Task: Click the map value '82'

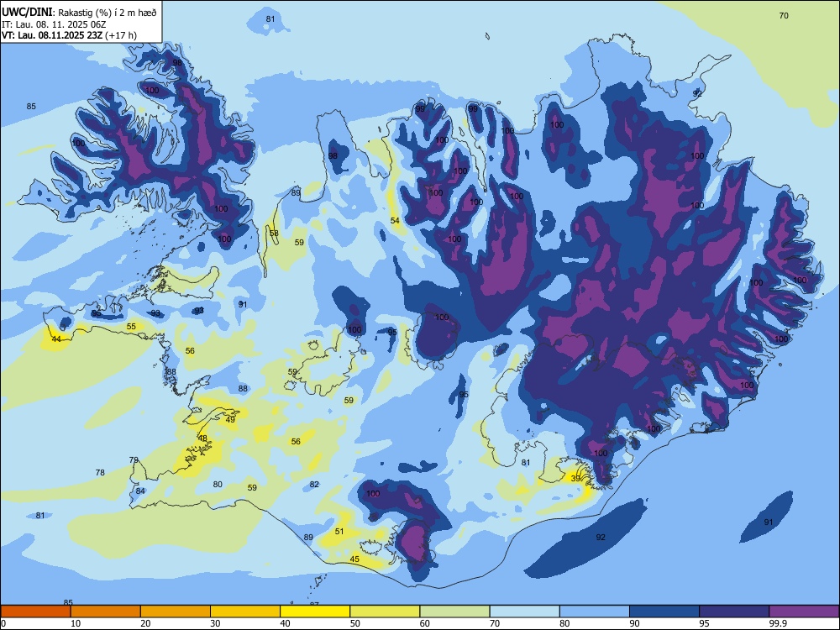Action: [314, 485]
